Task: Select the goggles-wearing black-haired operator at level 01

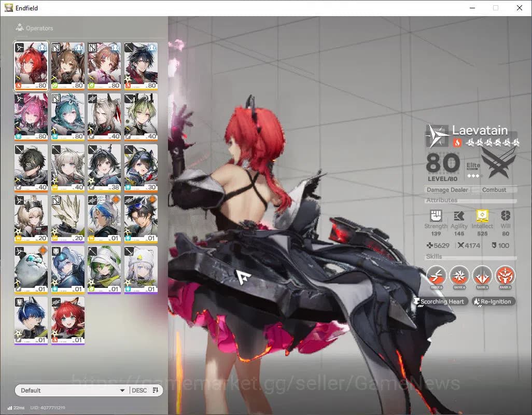Action: pyautogui.click(x=141, y=218)
